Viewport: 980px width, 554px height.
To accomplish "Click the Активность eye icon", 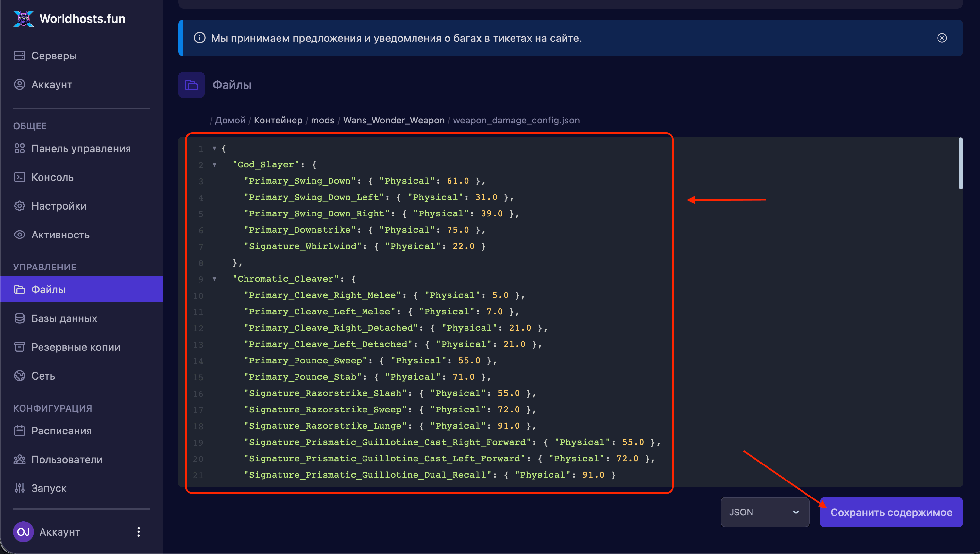I will (x=19, y=235).
